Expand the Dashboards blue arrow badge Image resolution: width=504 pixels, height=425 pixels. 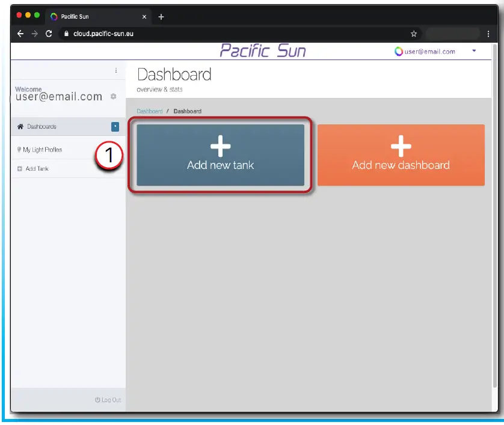point(115,127)
